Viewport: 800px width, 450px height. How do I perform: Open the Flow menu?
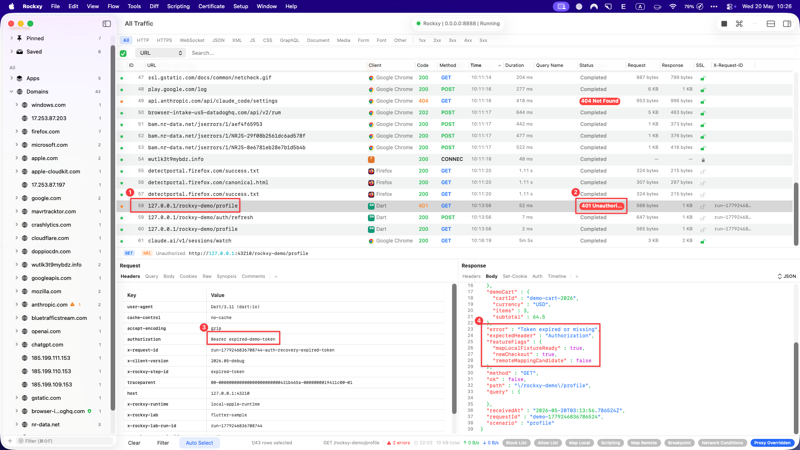click(113, 7)
